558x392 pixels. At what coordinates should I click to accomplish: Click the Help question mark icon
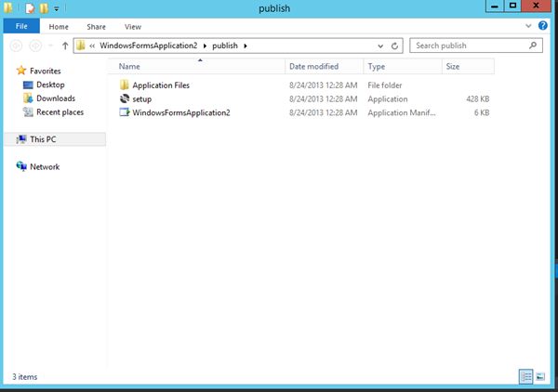542,27
